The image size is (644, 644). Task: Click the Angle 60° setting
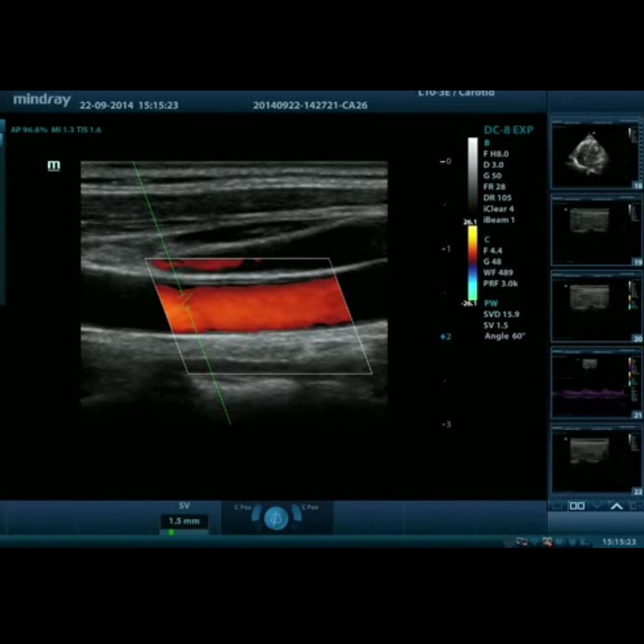(x=504, y=336)
